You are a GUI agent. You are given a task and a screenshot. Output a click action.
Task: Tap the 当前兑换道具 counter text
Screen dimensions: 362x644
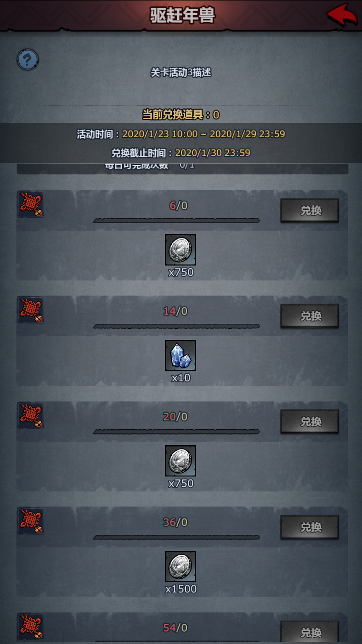pyautogui.click(x=181, y=114)
